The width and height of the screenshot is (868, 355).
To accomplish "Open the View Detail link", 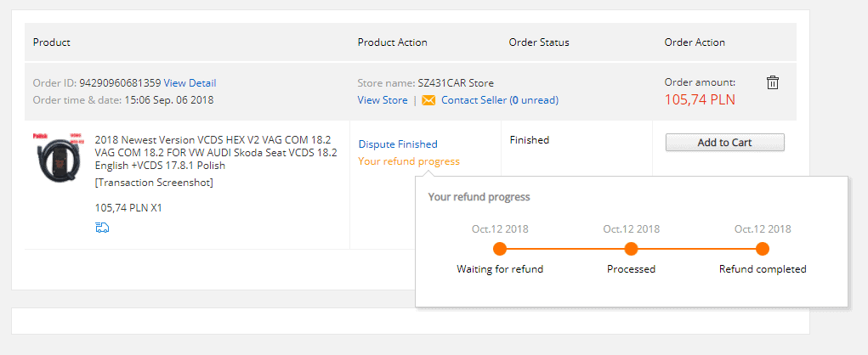I will [x=190, y=83].
